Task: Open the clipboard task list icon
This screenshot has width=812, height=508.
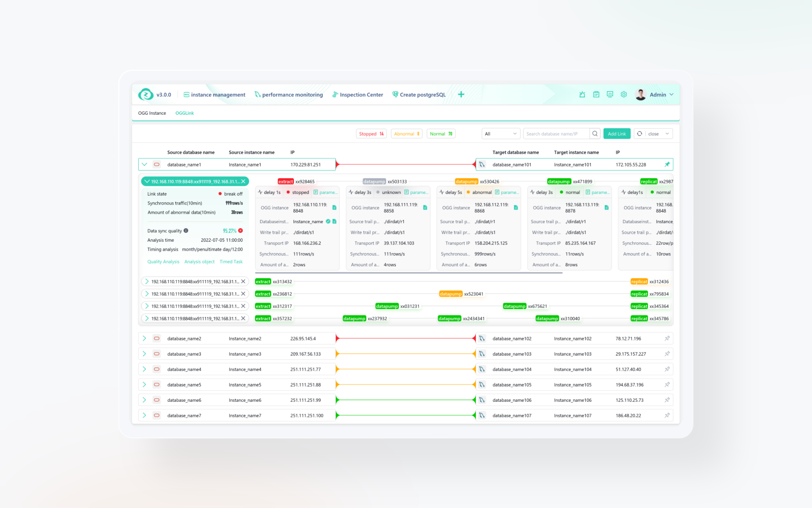Action: (596, 94)
